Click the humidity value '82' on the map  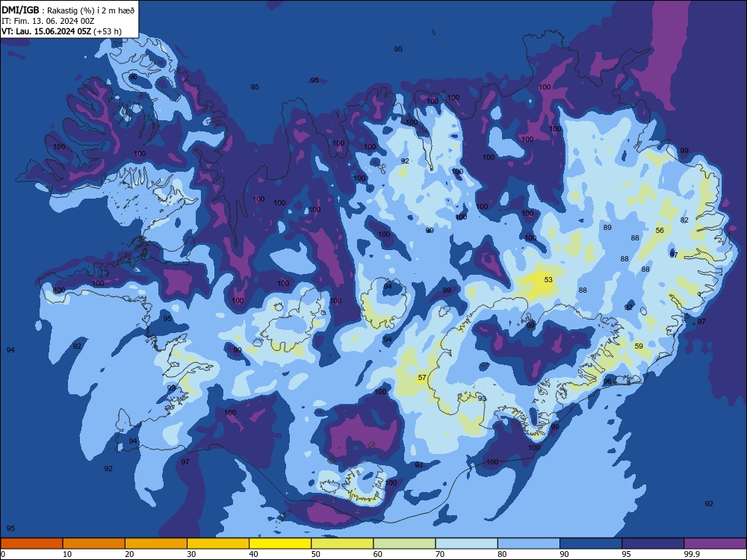[684, 220]
